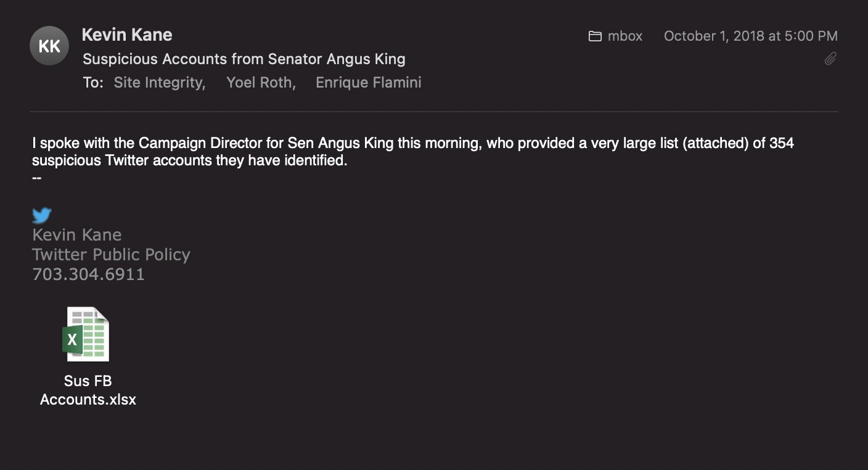Click Kevin Kane name in the signature
Image resolution: width=868 pixels, height=470 pixels.
pos(77,235)
